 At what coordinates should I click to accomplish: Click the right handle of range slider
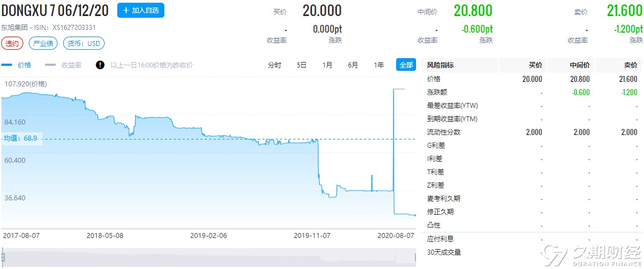point(416,257)
